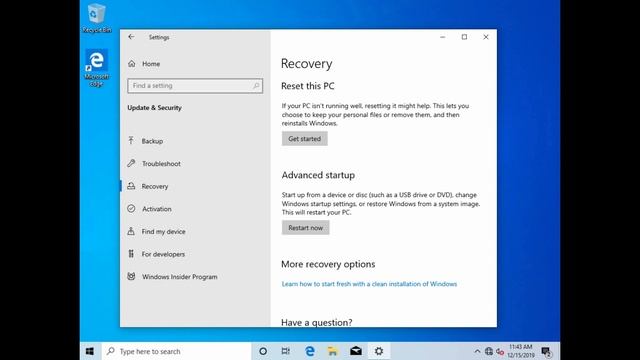Open the Backup section
Image resolution: width=640 pixels, height=360 pixels.
[145, 141]
